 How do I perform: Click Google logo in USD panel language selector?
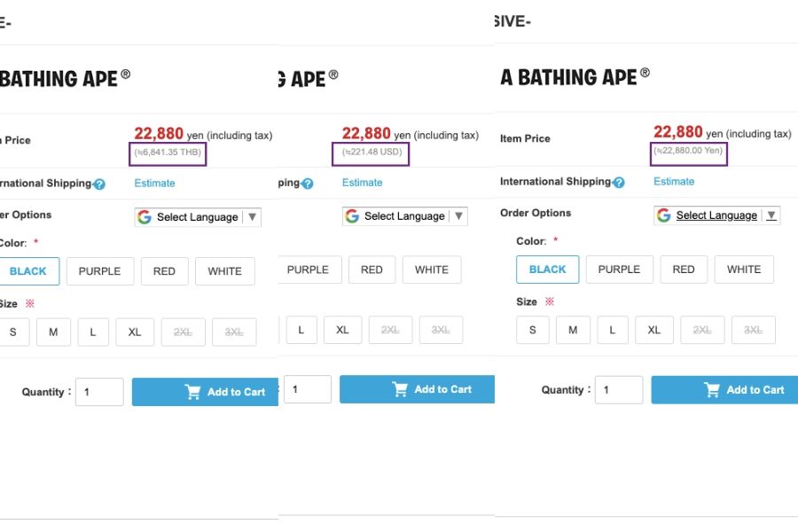[352, 215]
